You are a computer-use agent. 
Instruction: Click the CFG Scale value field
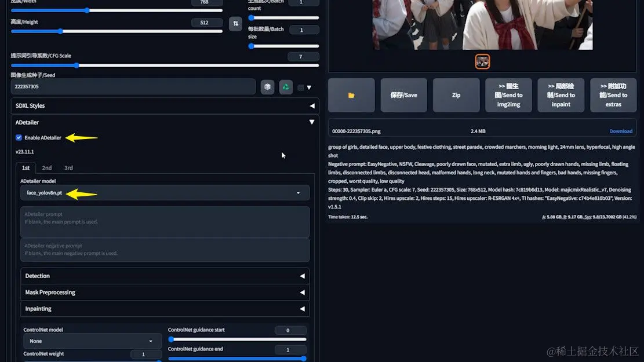tap(303, 57)
